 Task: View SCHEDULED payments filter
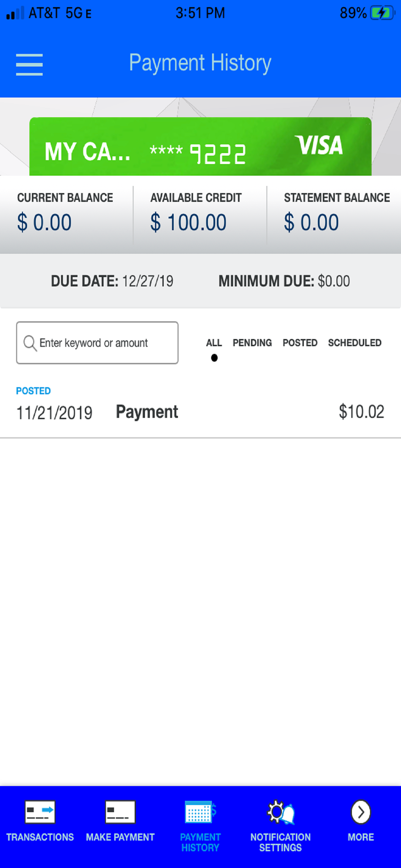[x=355, y=343]
